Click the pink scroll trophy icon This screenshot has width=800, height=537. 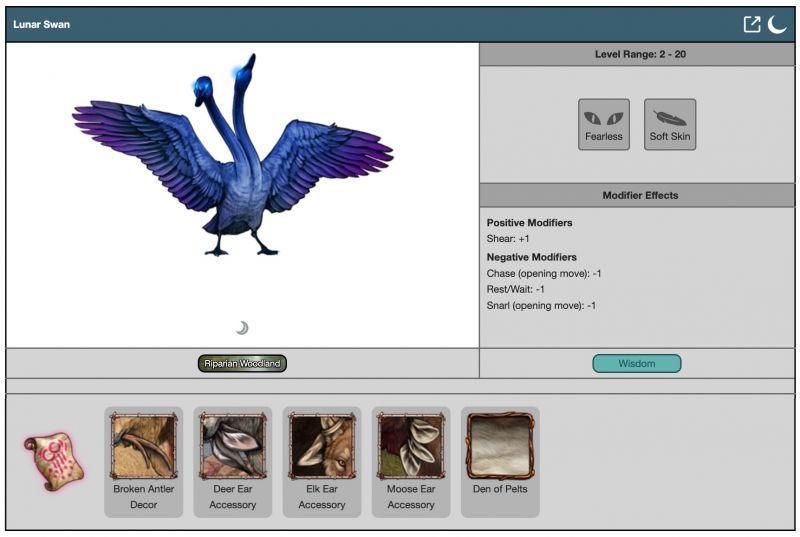pos(54,460)
